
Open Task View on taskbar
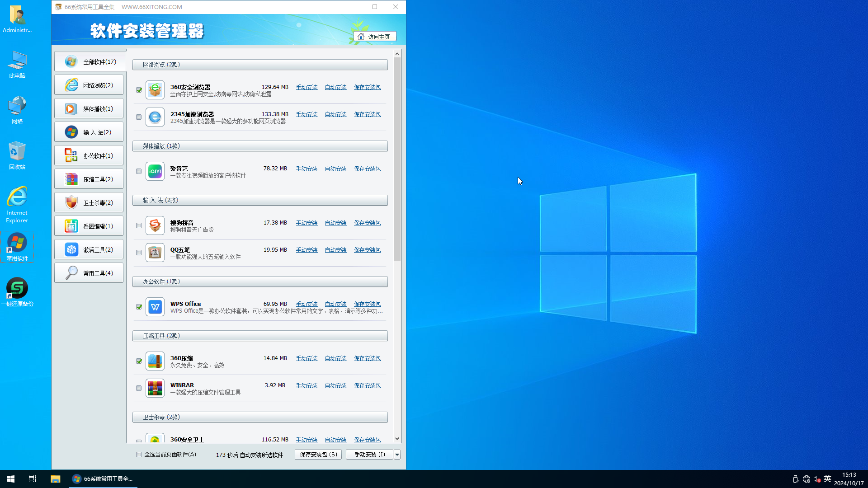tap(33, 479)
